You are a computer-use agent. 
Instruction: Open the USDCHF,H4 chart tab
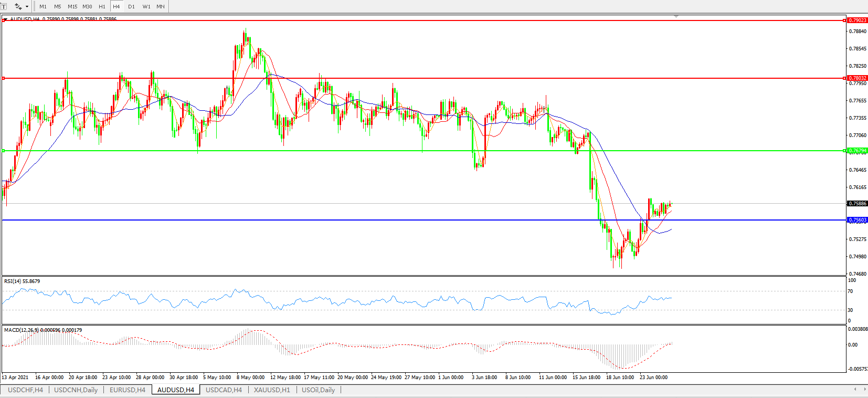coord(25,390)
